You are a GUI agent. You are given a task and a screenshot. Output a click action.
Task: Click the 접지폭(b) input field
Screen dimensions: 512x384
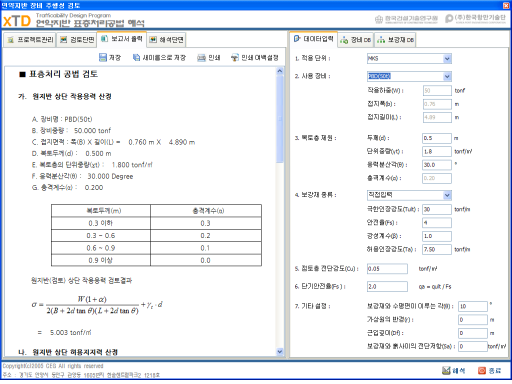tap(437, 104)
